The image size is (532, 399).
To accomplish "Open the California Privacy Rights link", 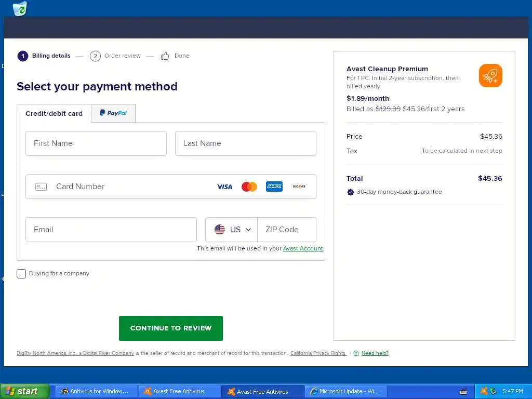I will point(318,353).
